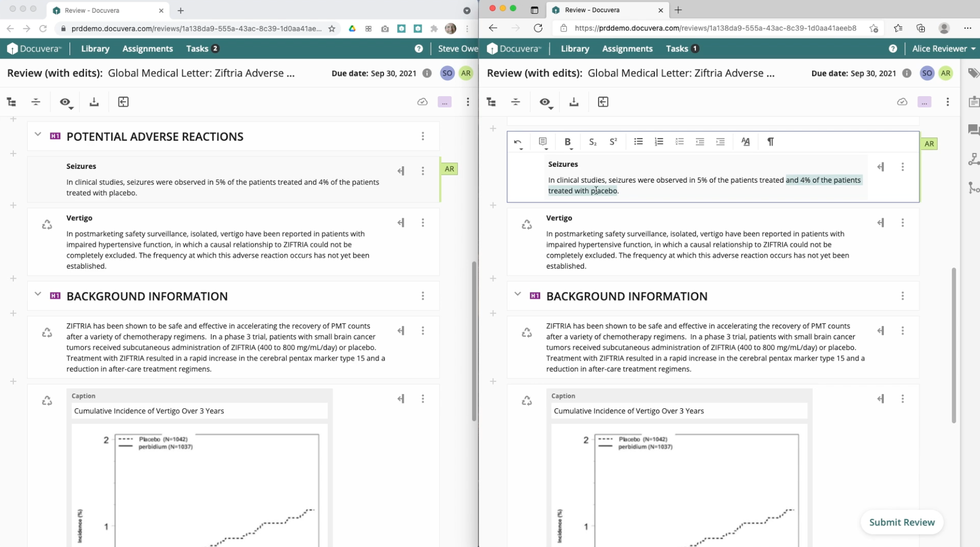Click import page icon in right window toolbar
The height and width of the screenshot is (547, 980).
(603, 102)
